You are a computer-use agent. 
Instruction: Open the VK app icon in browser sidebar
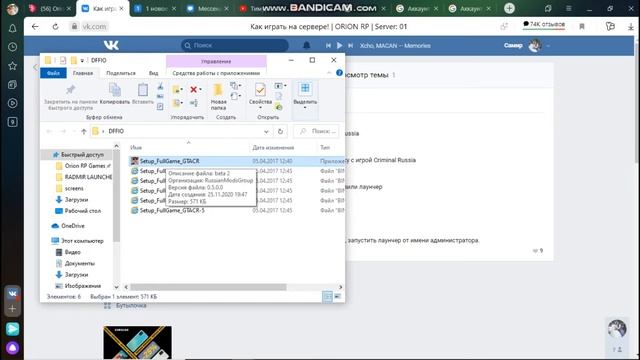click(12, 293)
